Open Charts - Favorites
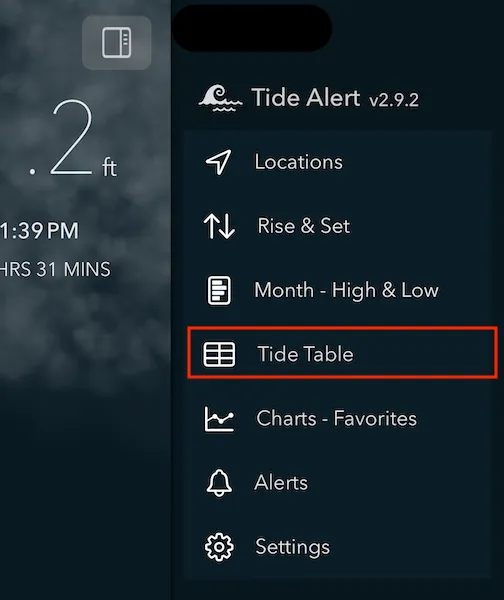This screenshot has height=600, width=504. (336, 418)
